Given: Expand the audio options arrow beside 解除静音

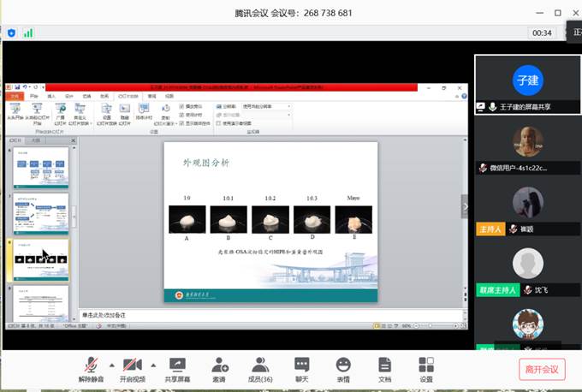Looking at the screenshot, I should coord(110,364).
